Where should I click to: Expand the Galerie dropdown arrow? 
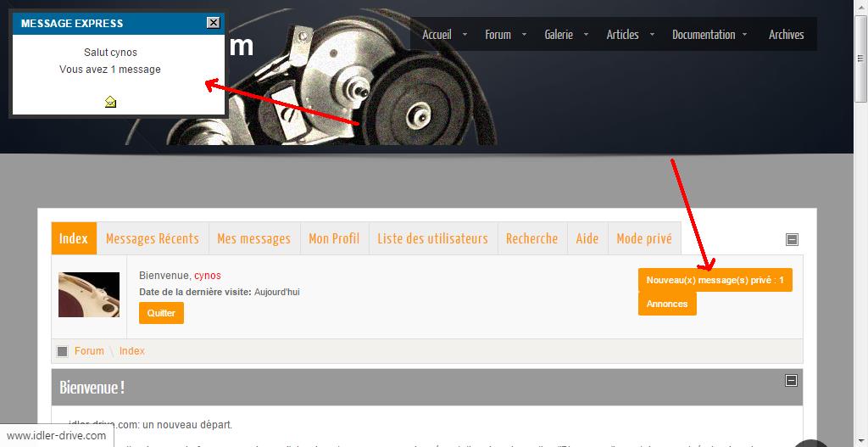tap(587, 35)
